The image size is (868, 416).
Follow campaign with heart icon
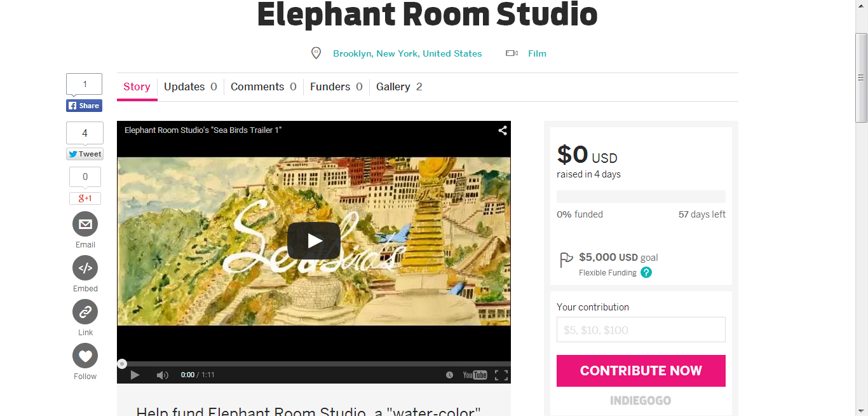(x=85, y=356)
